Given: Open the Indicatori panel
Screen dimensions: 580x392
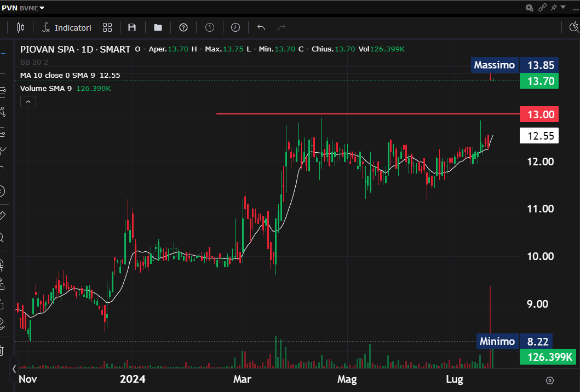Looking at the screenshot, I should [67, 27].
